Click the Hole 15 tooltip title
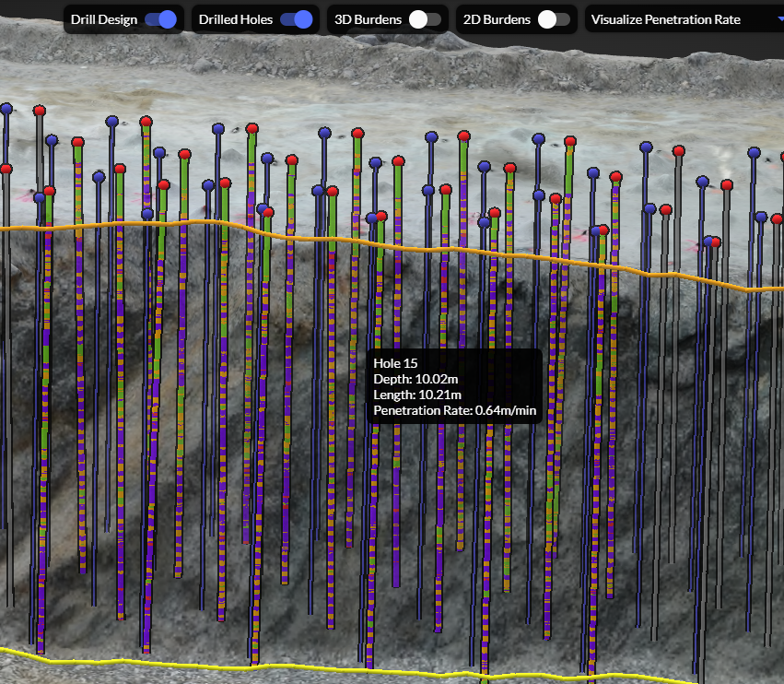 397,364
